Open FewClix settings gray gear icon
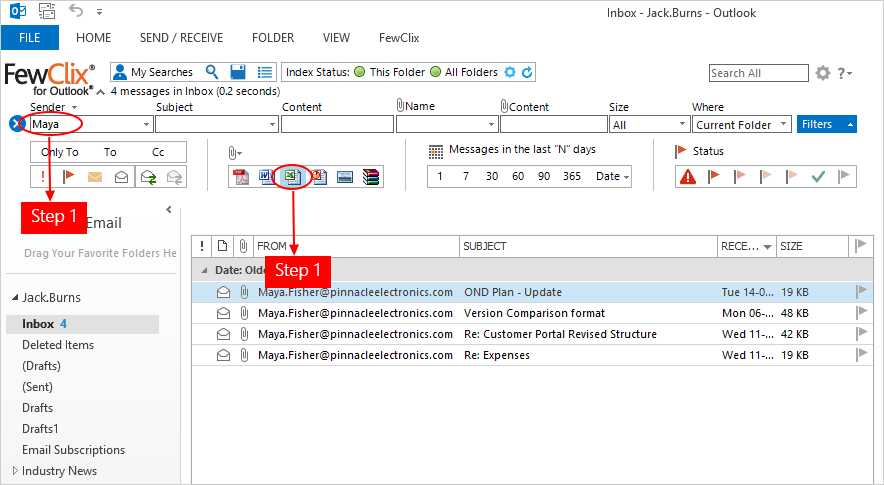This screenshot has height=485, width=884. click(x=823, y=73)
